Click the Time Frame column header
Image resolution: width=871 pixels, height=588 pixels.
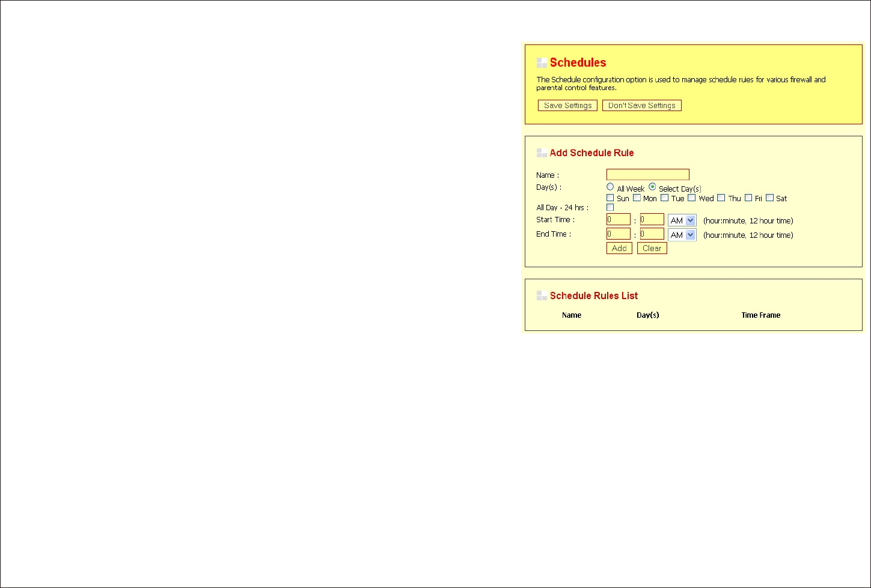tap(761, 315)
